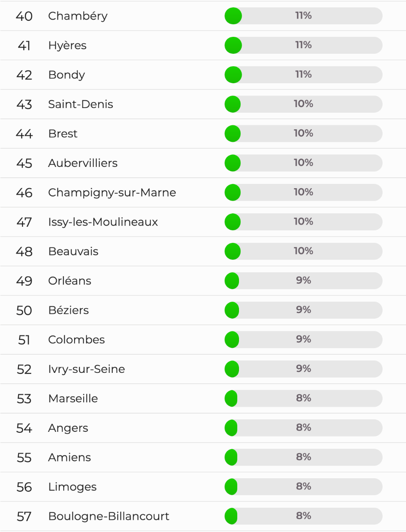Image resolution: width=406 pixels, height=532 pixels.
Task: Click rank number 54 for Angers
Action: [24, 428]
